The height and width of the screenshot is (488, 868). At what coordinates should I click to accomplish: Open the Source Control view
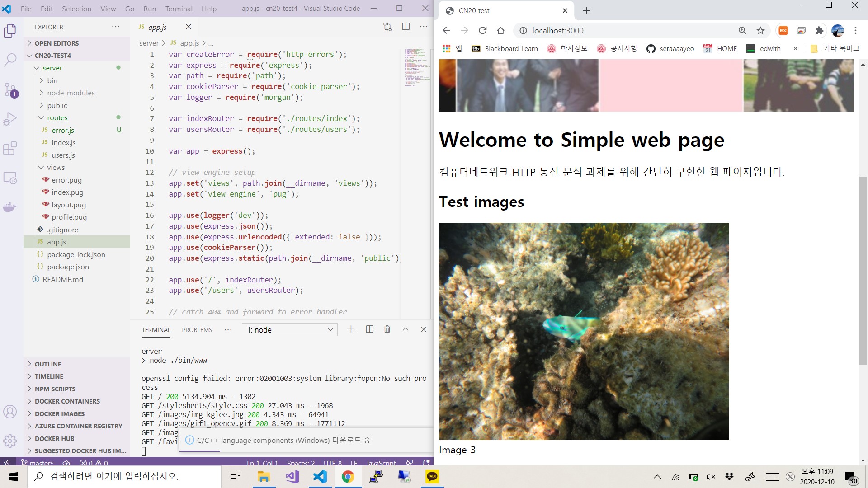click(10, 89)
